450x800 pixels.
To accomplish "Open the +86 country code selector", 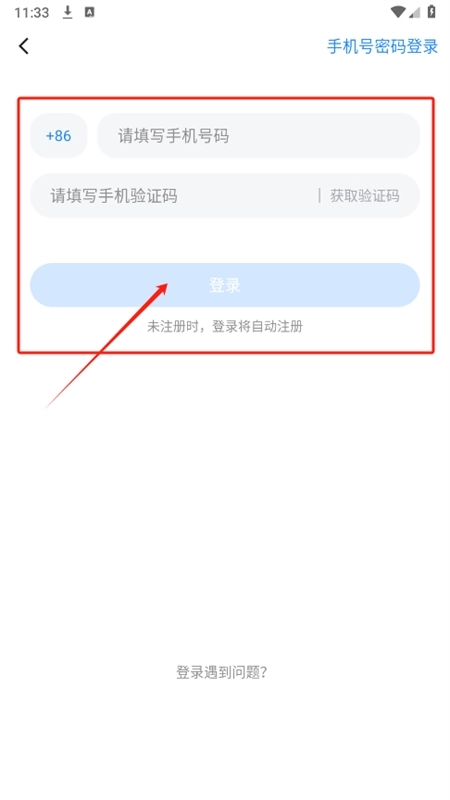I will (x=59, y=136).
